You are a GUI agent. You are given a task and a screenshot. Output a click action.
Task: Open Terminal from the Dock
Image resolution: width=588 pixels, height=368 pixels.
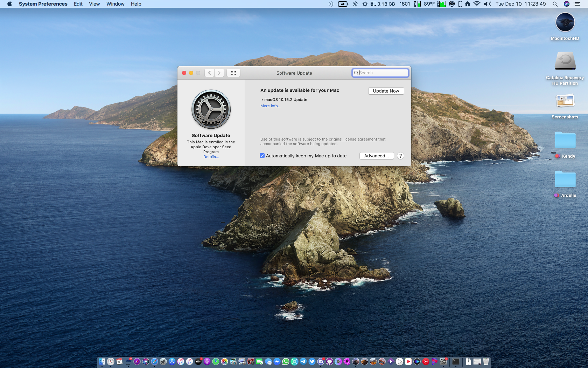pyautogui.click(x=456, y=361)
